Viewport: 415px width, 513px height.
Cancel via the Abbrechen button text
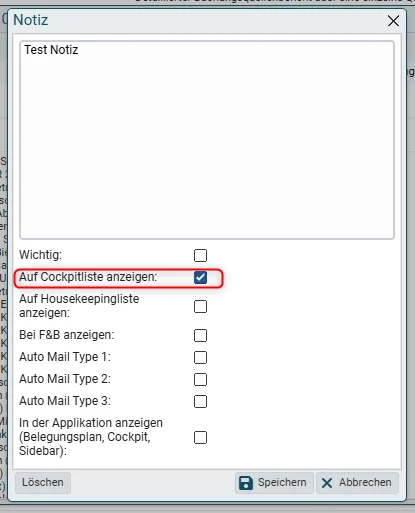point(365,482)
